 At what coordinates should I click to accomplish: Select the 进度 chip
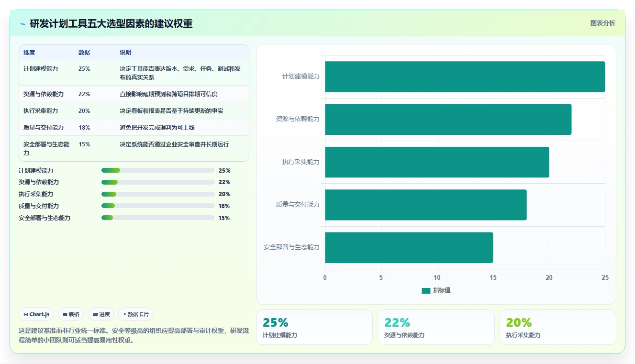click(x=101, y=314)
